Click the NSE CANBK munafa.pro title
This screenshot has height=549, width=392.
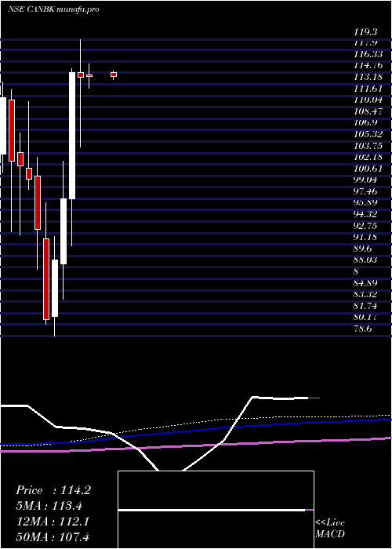[x=53, y=9]
